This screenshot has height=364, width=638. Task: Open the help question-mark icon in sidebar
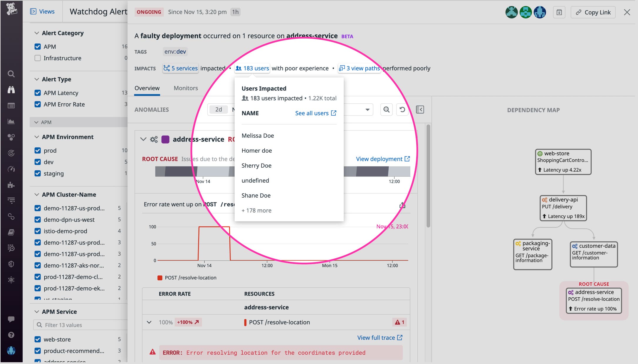coord(11,335)
